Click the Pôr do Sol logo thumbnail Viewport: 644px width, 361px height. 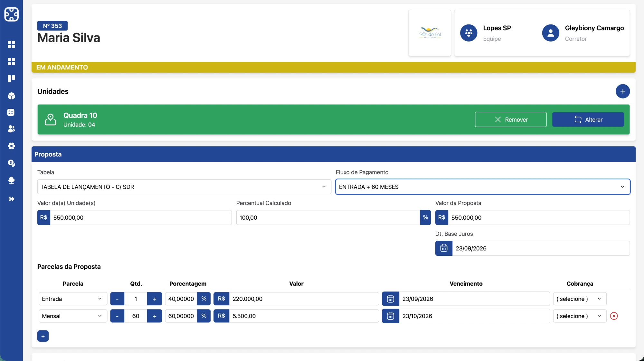pyautogui.click(x=430, y=33)
